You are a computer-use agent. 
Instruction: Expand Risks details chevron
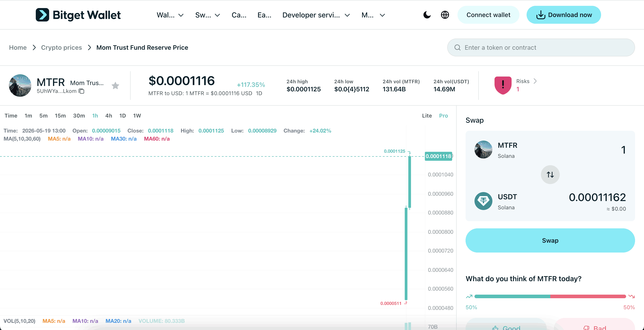coord(535,81)
